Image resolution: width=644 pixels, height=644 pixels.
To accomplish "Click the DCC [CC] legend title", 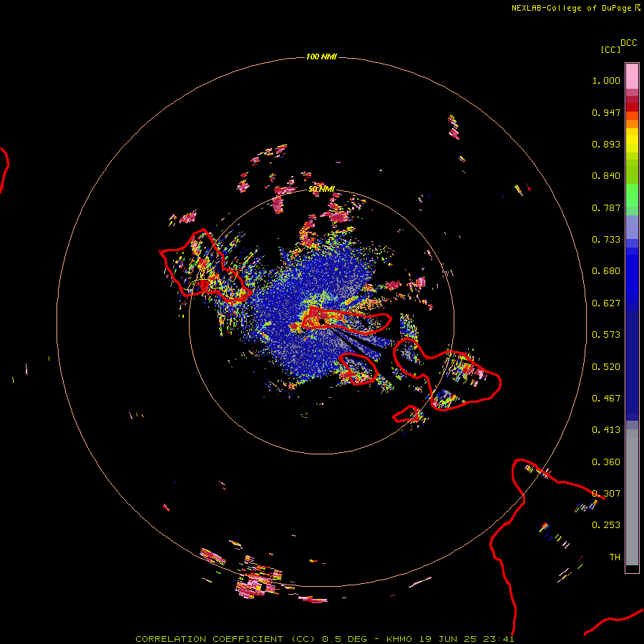I will pyautogui.click(x=619, y=46).
